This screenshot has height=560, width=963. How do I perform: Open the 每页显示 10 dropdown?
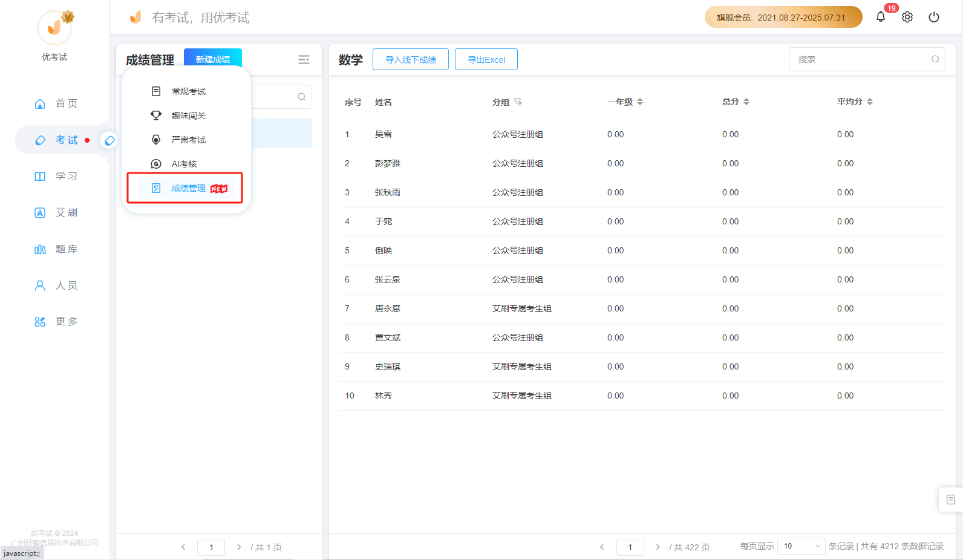click(x=801, y=546)
